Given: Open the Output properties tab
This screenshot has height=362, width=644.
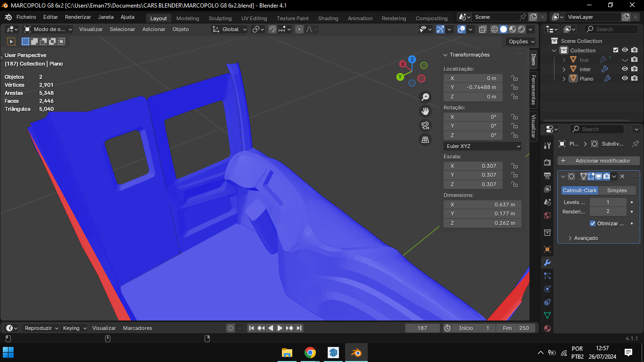Looking at the screenshot, I should click(x=547, y=176).
